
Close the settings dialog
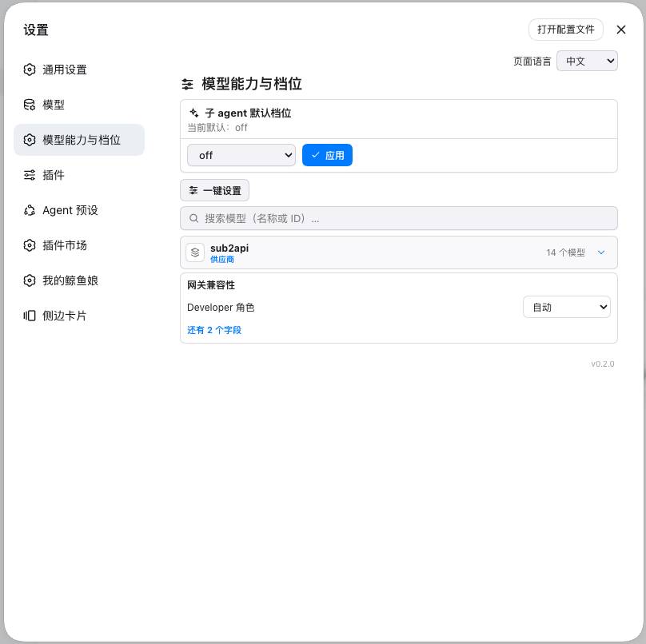(621, 30)
